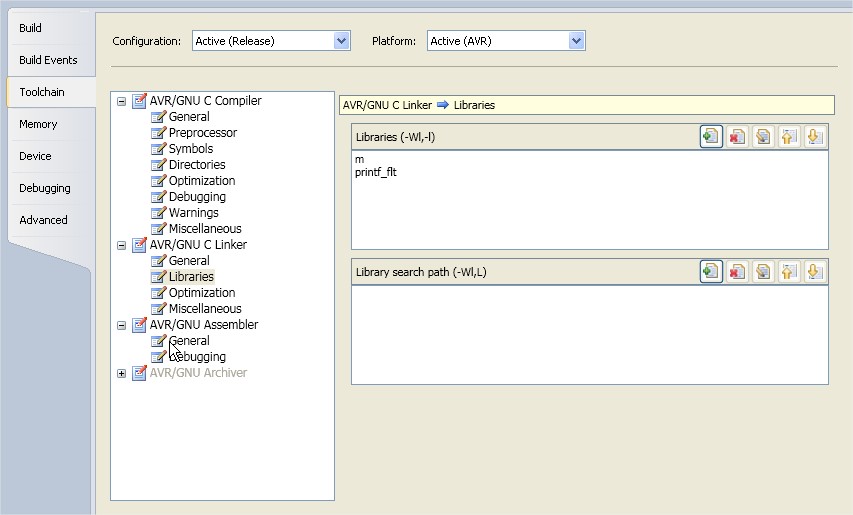Image resolution: width=853 pixels, height=515 pixels.
Task: Select General under AVR/GNU Assembler
Action: pyautogui.click(x=189, y=340)
